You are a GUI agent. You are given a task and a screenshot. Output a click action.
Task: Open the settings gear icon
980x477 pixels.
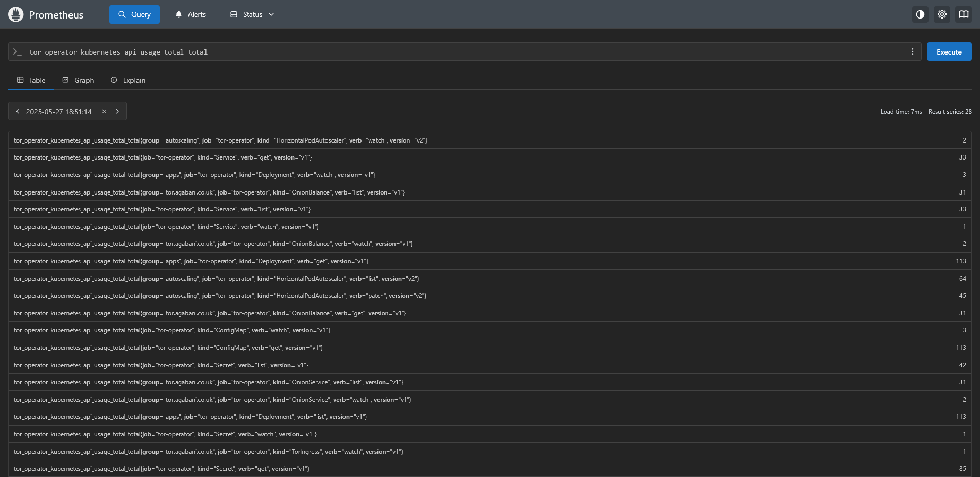(x=942, y=14)
